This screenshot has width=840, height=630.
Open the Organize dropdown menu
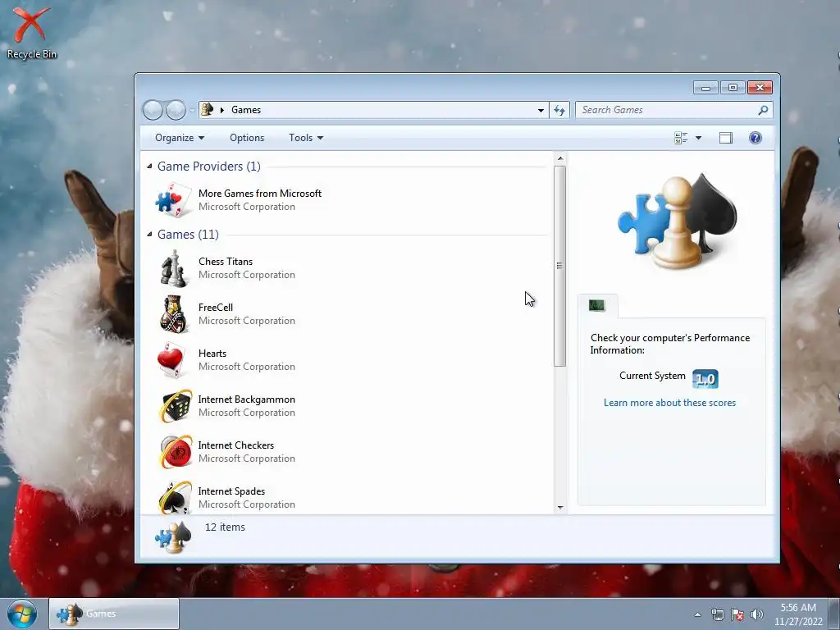(x=180, y=138)
